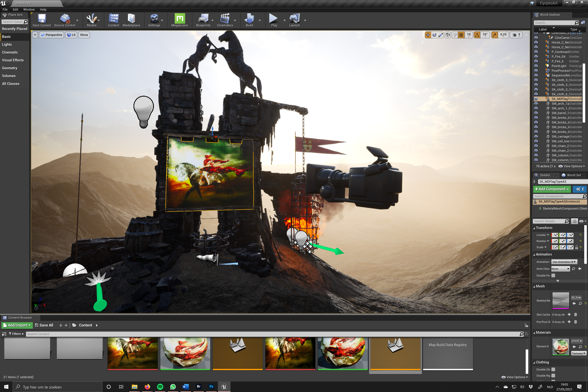Open the Blueprints toolbar icon
Image resolution: width=588 pixels, height=392 pixels.
[203, 20]
